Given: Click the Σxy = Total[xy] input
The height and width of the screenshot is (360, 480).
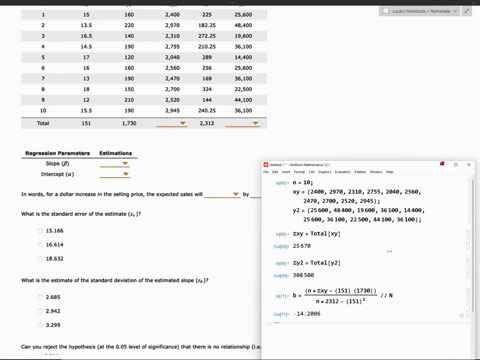Looking at the screenshot, I should pos(316,234).
